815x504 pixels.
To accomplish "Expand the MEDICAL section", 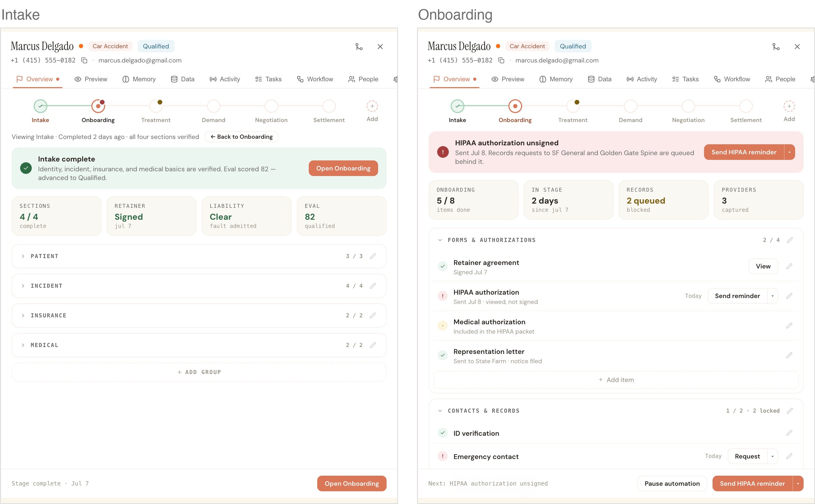I will coord(23,345).
